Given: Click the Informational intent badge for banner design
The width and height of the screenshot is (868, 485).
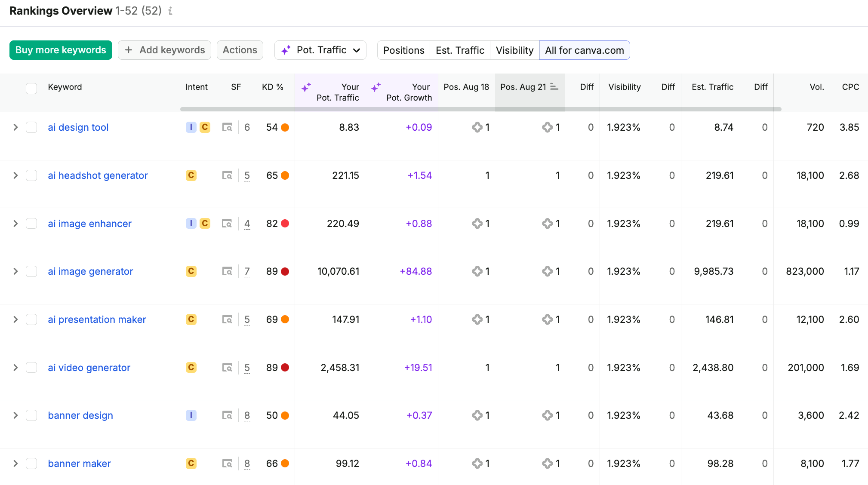Looking at the screenshot, I should click(x=191, y=415).
